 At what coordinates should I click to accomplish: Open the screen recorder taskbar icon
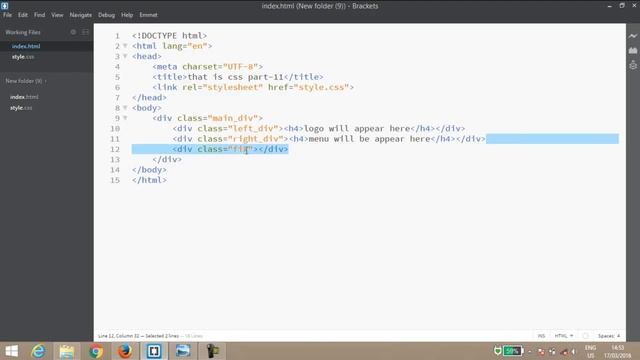(x=212, y=351)
